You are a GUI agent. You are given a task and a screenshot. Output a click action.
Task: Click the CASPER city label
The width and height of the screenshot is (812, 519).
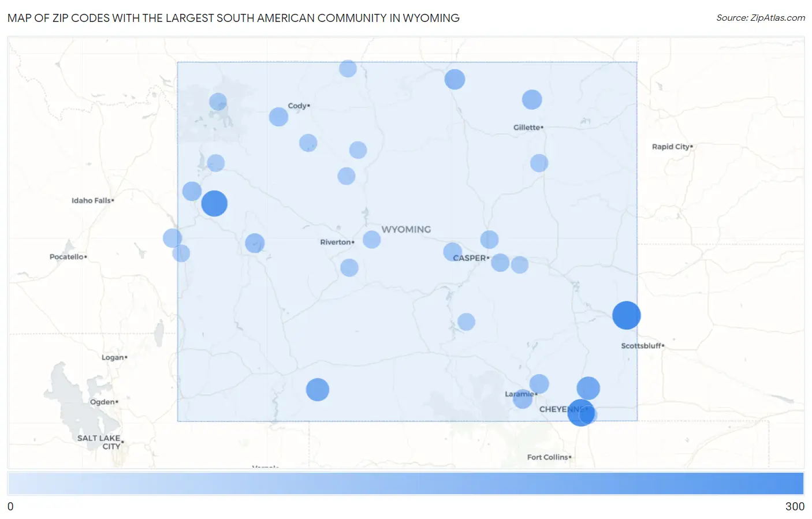tap(470, 258)
